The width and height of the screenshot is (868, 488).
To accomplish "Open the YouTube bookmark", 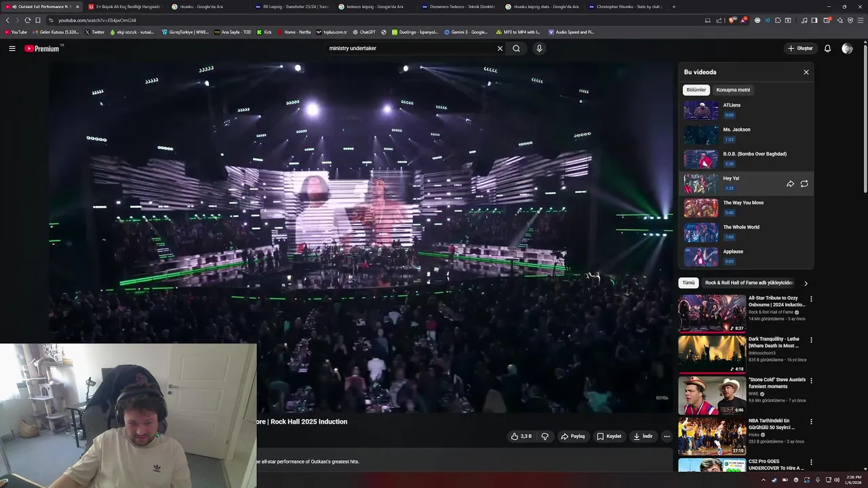I will pos(16,32).
